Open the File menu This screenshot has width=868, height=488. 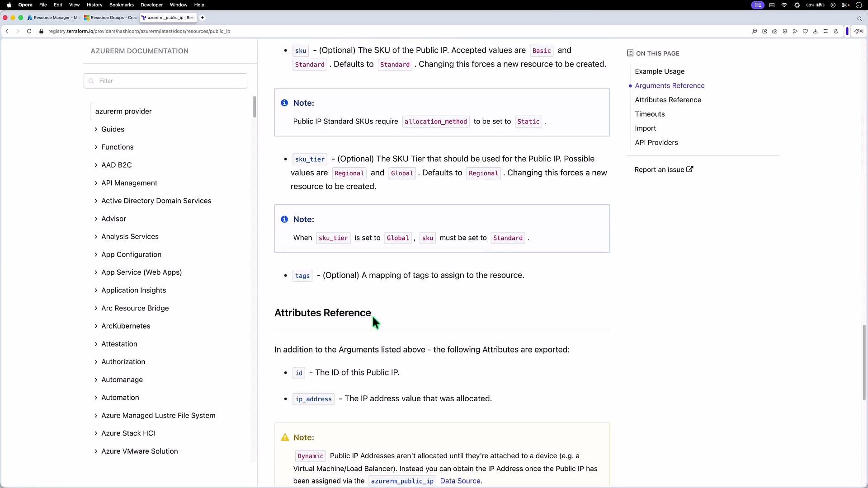[43, 5]
